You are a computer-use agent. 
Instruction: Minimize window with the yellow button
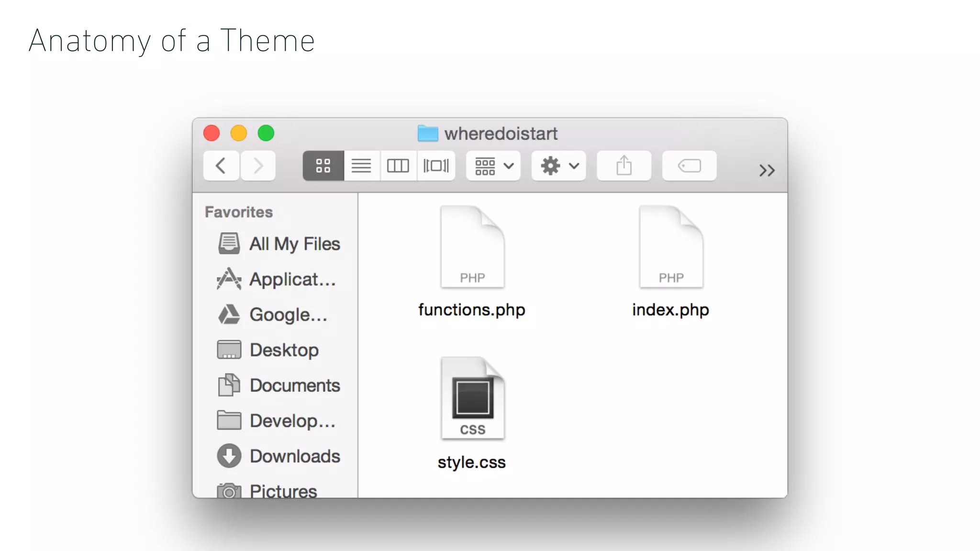coord(239,133)
